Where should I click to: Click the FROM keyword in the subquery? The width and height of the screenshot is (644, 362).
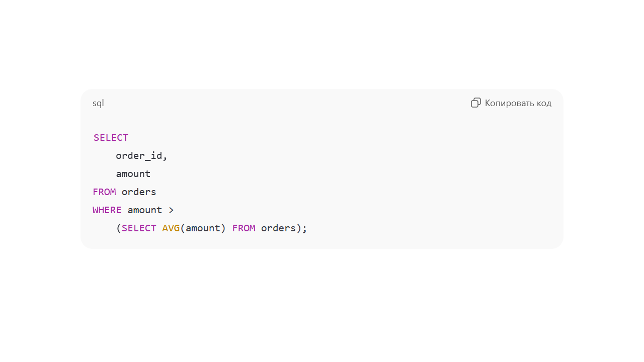(244, 228)
